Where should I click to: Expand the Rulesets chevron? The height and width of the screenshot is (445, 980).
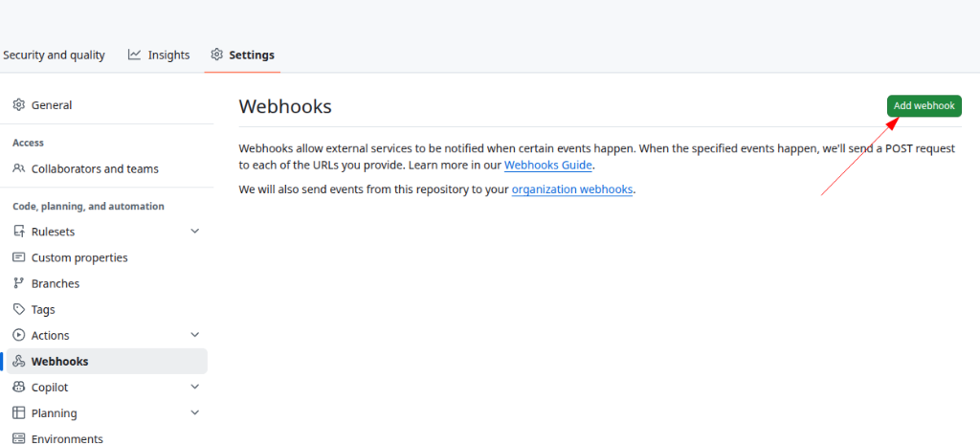pyautogui.click(x=195, y=232)
